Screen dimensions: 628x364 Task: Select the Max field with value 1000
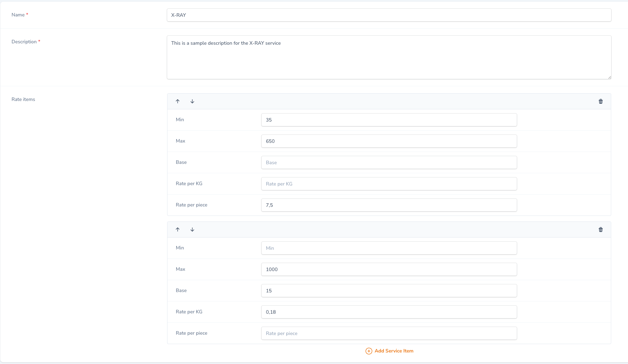389,269
